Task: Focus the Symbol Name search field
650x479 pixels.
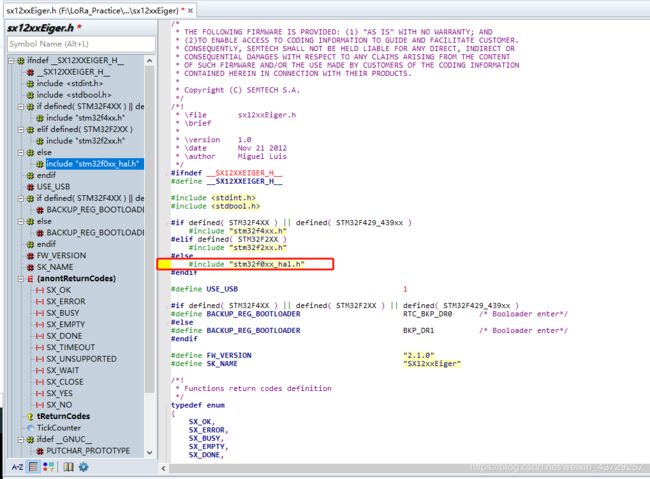Action: [x=81, y=44]
